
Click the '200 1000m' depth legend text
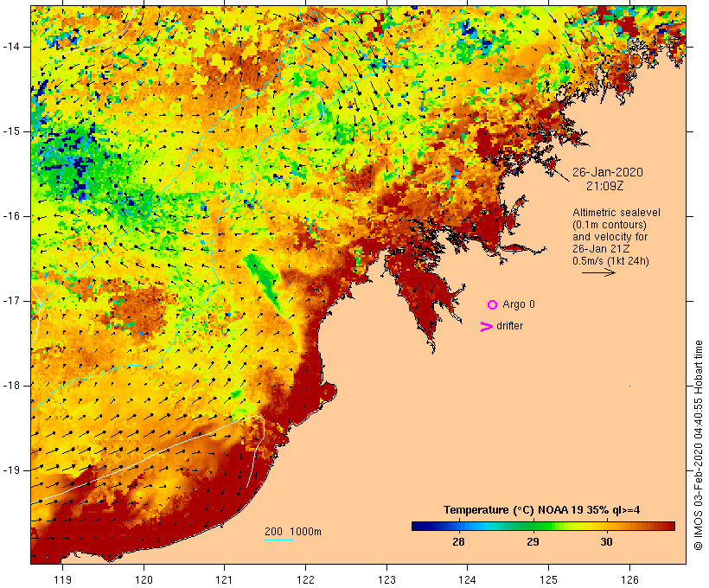pos(293,532)
